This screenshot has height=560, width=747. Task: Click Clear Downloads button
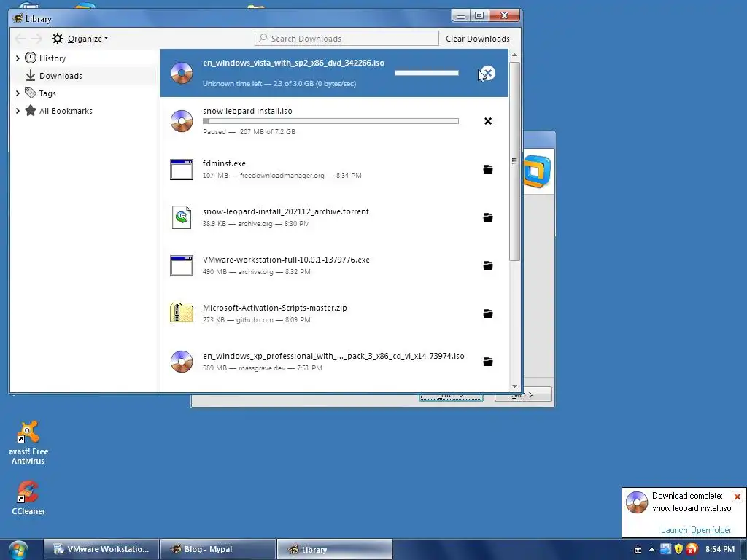(x=478, y=39)
